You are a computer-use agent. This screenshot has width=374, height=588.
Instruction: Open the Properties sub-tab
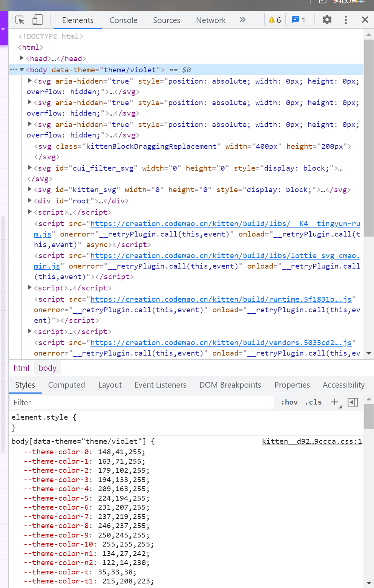292,385
